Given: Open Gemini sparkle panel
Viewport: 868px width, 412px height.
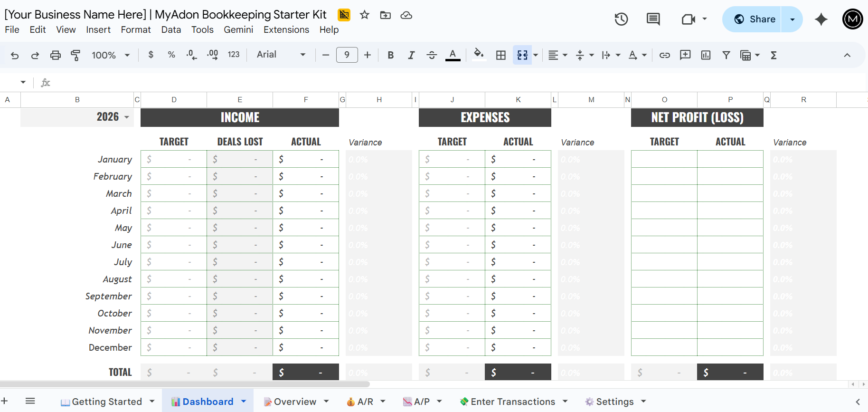Looking at the screenshot, I should [821, 19].
